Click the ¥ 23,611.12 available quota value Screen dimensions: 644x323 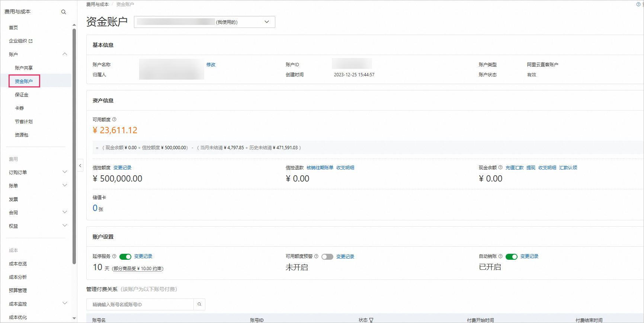[115, 130]
